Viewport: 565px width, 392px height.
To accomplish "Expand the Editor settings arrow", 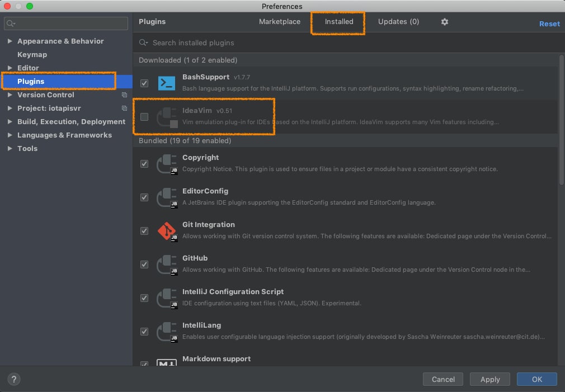I will coord(10,68).
